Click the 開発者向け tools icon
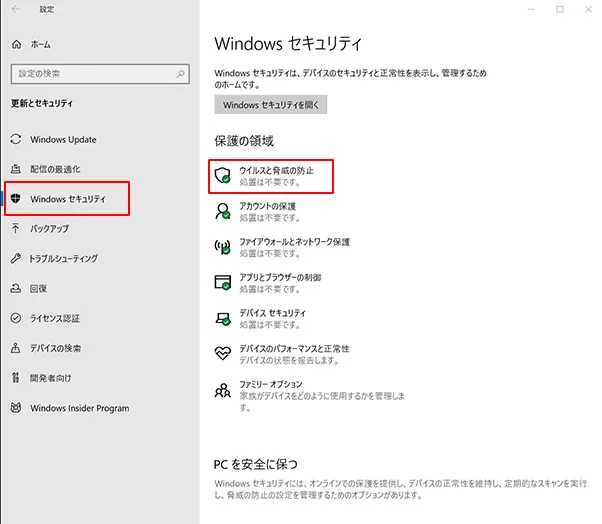Viewport: 602px width, 524px height. (15, 378)
